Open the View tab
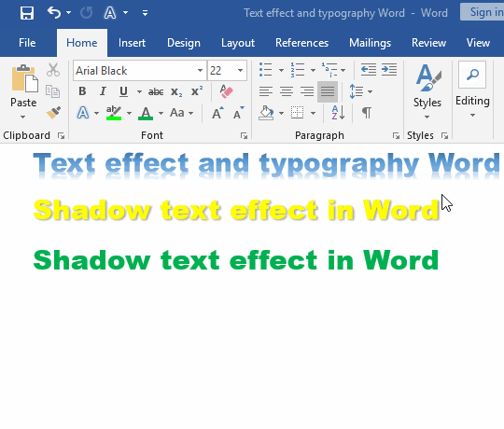 [x=478, y=43]
